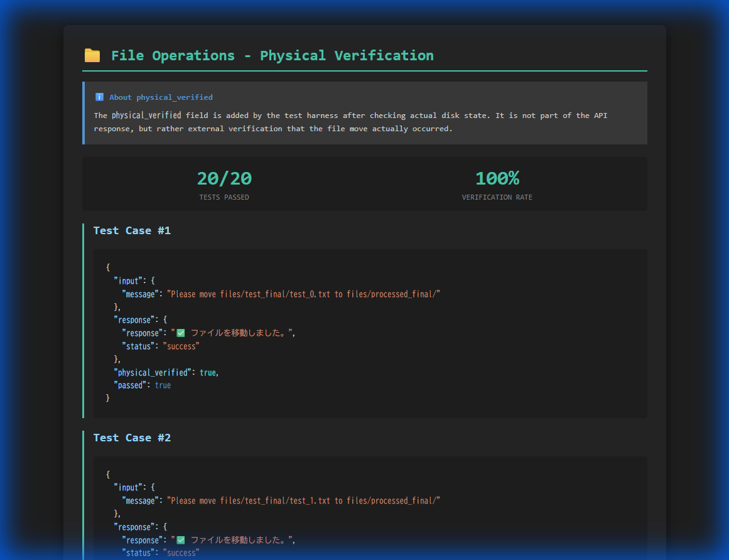Image resolution: width=729 pixels, height=560 pixels.
Task: Click the green checkmark icon in Test Case #1 response
Action: (180, 333)
